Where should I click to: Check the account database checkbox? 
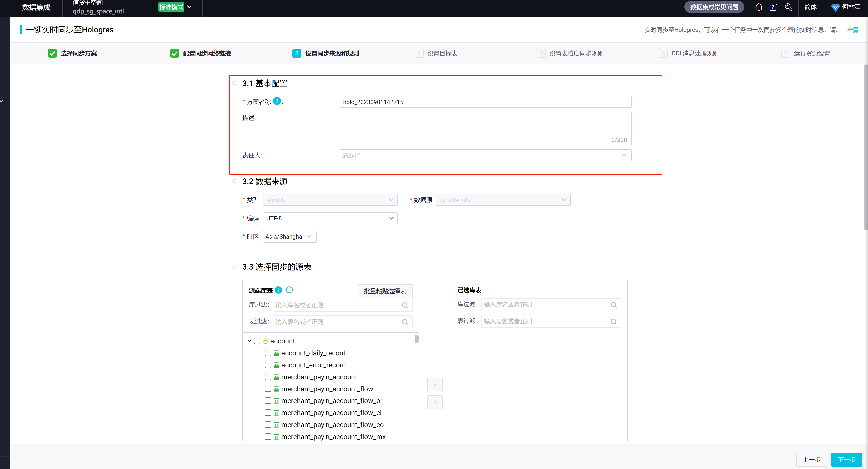click(257, 341)
